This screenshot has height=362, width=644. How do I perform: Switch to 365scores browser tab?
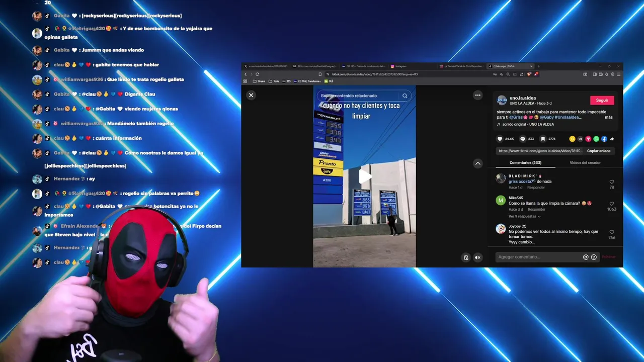(x=315, y=66)
